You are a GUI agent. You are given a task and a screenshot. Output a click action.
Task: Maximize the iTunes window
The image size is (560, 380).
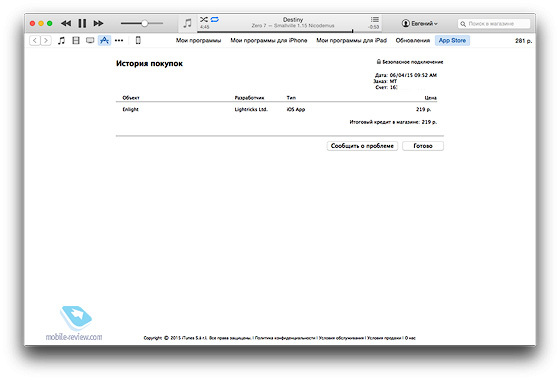[50, 24]
